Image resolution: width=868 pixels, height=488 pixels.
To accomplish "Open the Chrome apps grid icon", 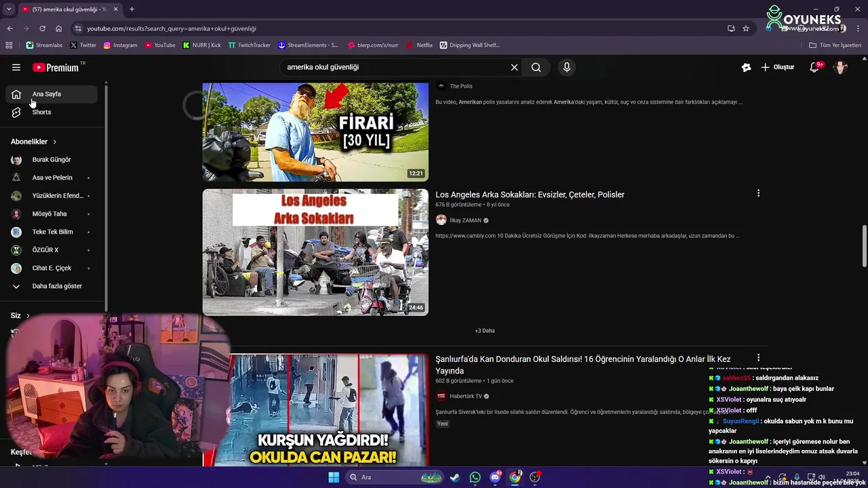I will (9, 45).
